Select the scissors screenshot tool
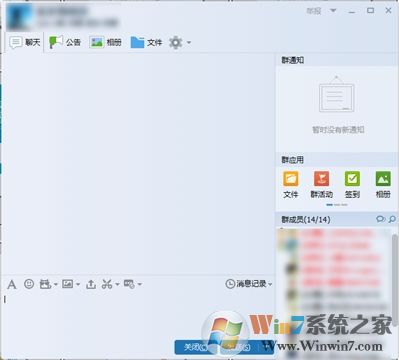This screenshot has height=360, width=399. 107,284
